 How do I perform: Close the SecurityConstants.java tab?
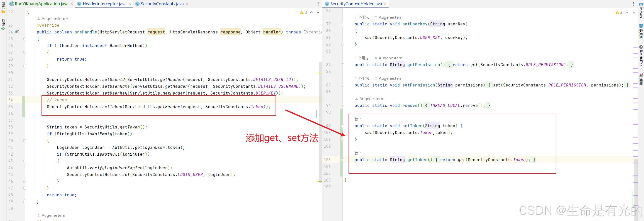click(187, 4)
